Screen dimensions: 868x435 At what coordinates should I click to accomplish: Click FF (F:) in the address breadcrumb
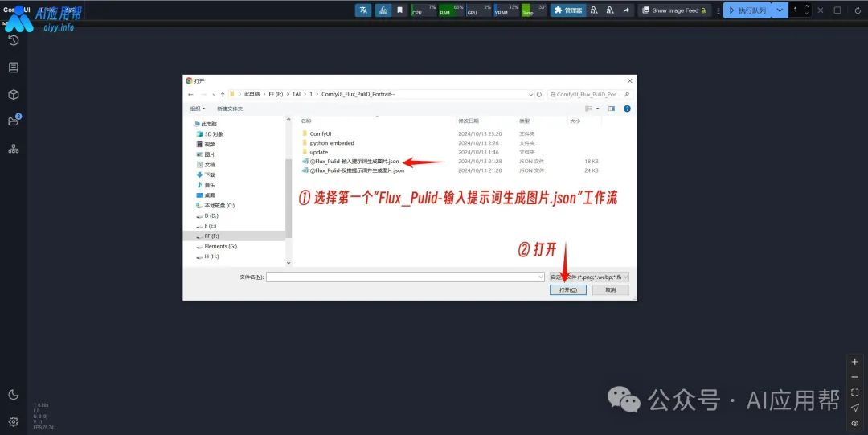pyautogui.click(x=276, y=94)
